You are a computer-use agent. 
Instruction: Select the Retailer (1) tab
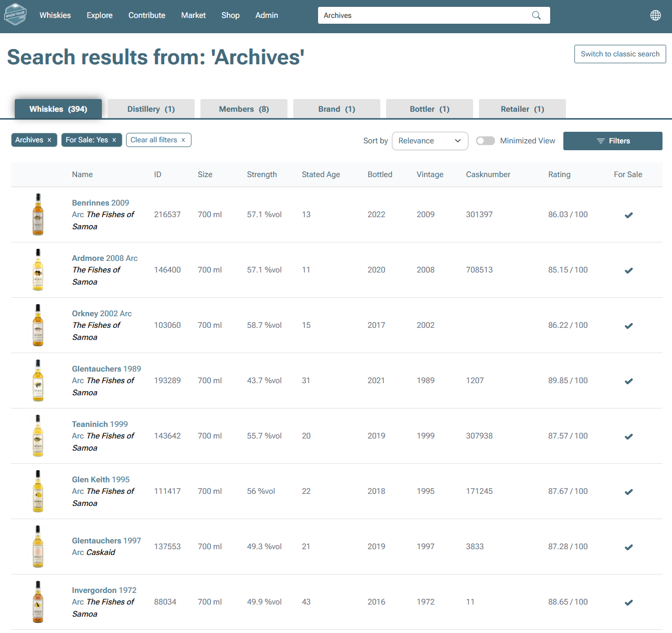[x=522, y=109]
